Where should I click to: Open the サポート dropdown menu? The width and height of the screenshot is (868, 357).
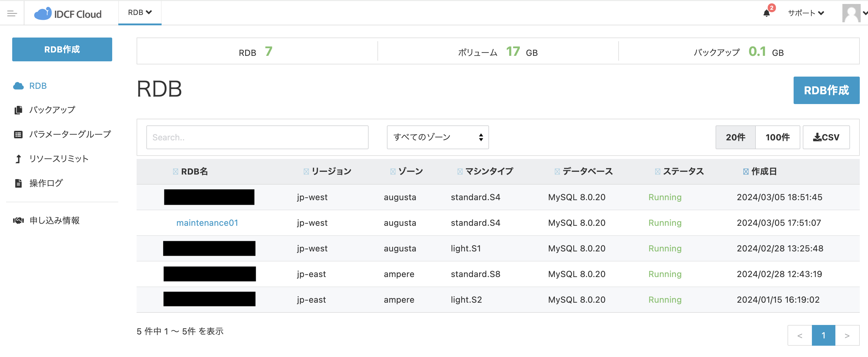pyautogui.click(x=806, y=13)
